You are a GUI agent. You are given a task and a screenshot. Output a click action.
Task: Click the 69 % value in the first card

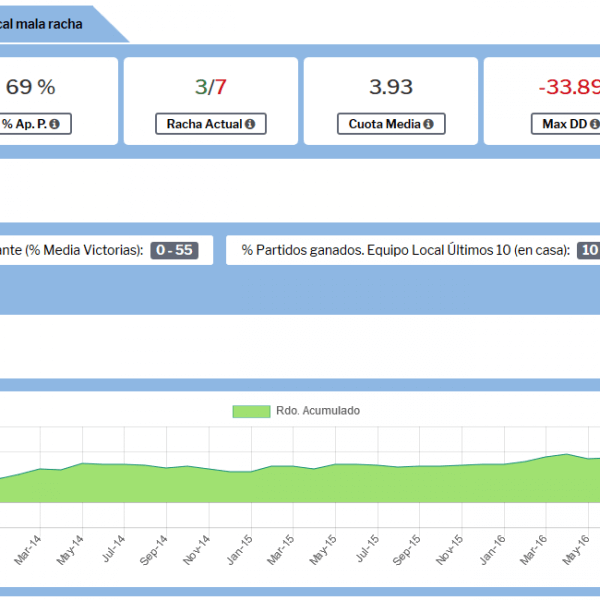(x=30, y=87)
